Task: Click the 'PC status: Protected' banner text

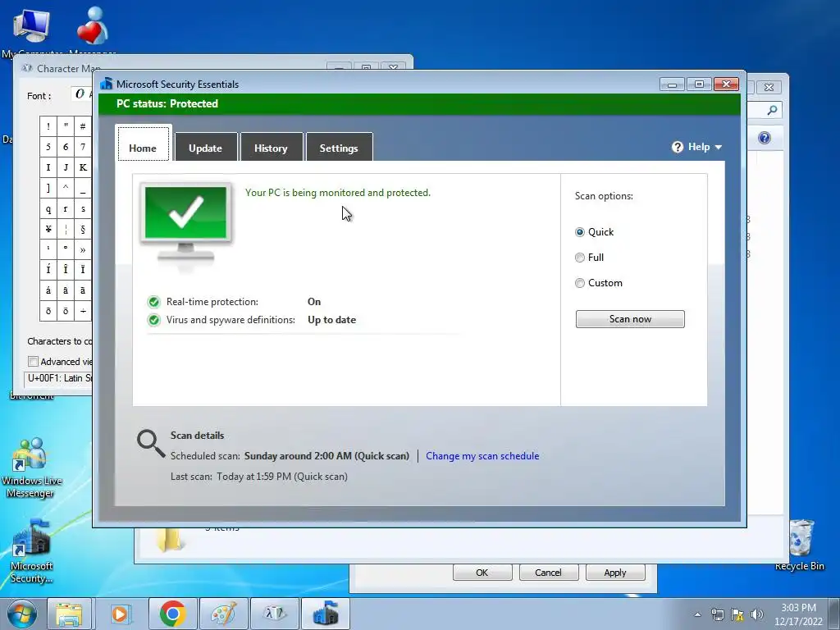Action: coord(167,103)
